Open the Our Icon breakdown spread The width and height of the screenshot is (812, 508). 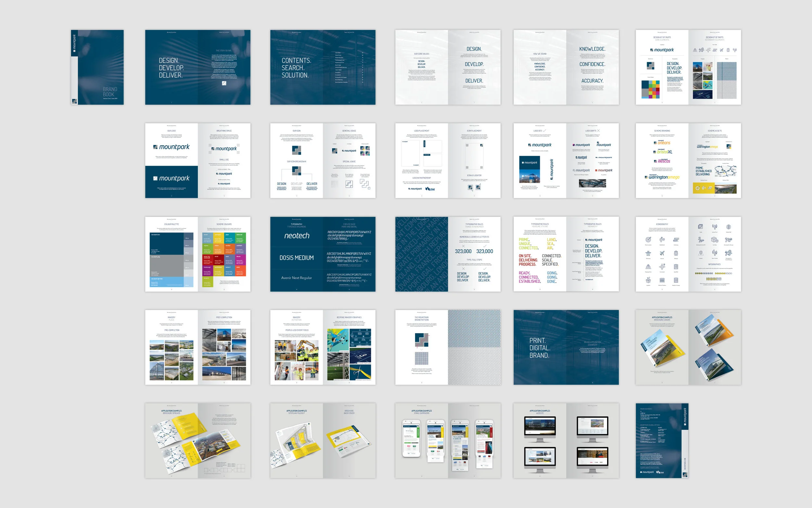323,161
